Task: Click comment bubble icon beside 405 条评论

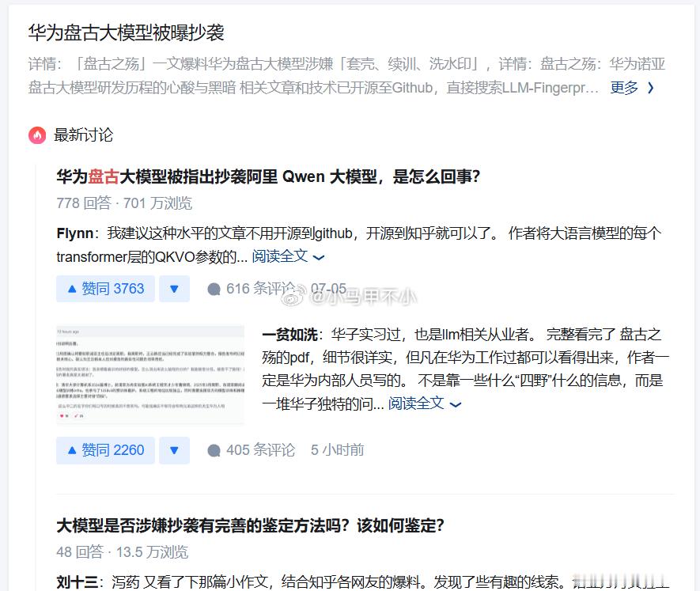Action: click(x=214, y=450)
